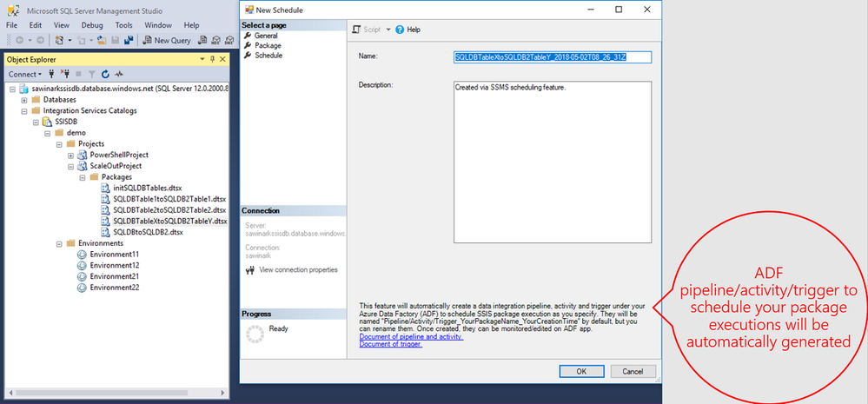Open the Connect dropdown in Object Explorer
The image size is (868, 404).
(x=25, y=74)
